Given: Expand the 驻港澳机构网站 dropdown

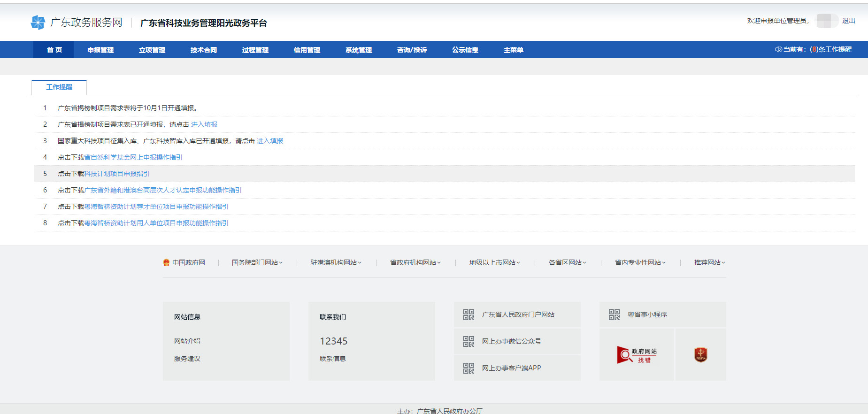Looking at the screenshot, I should [x=336, y=263].
